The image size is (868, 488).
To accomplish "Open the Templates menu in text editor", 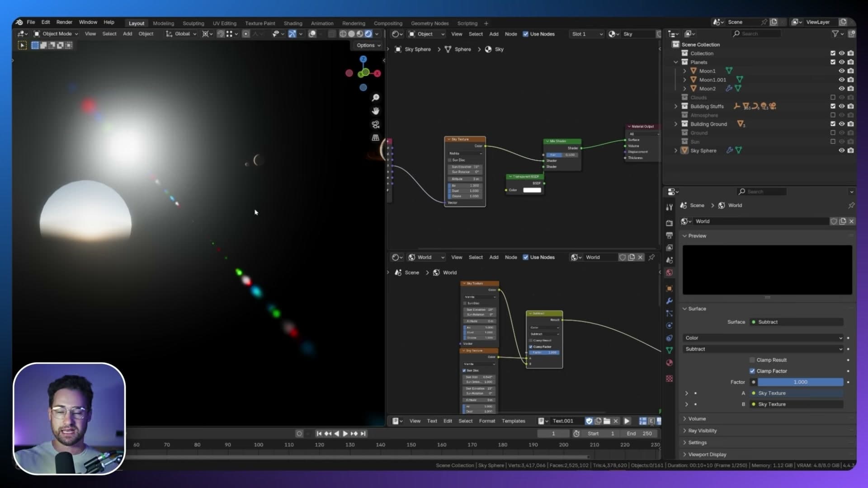I will (513, 421).
